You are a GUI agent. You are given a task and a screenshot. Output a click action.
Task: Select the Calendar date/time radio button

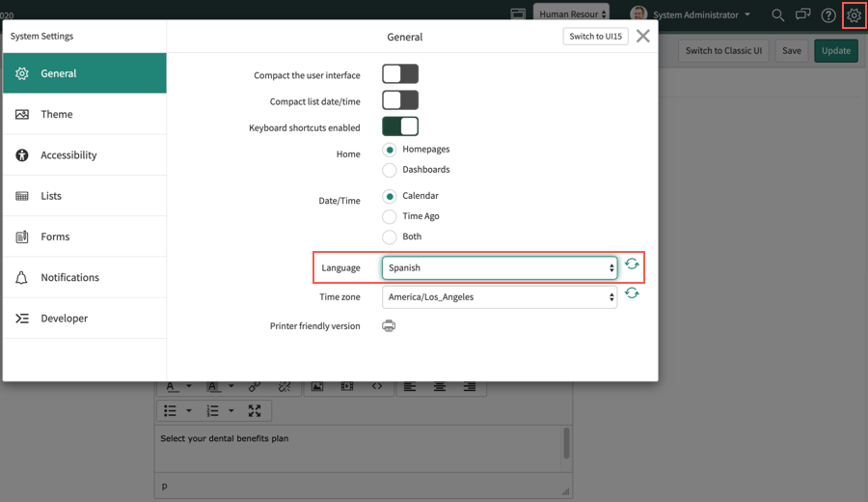pyautogui.click(x=390, y=196)
